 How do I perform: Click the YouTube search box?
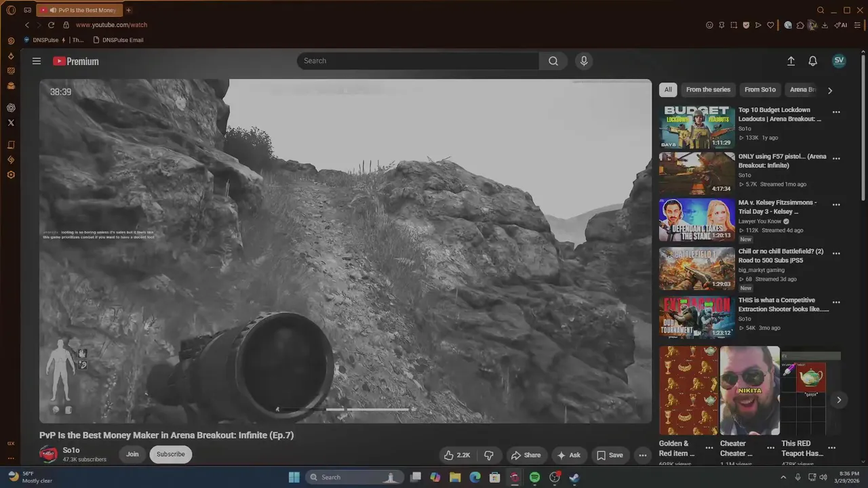418,61
